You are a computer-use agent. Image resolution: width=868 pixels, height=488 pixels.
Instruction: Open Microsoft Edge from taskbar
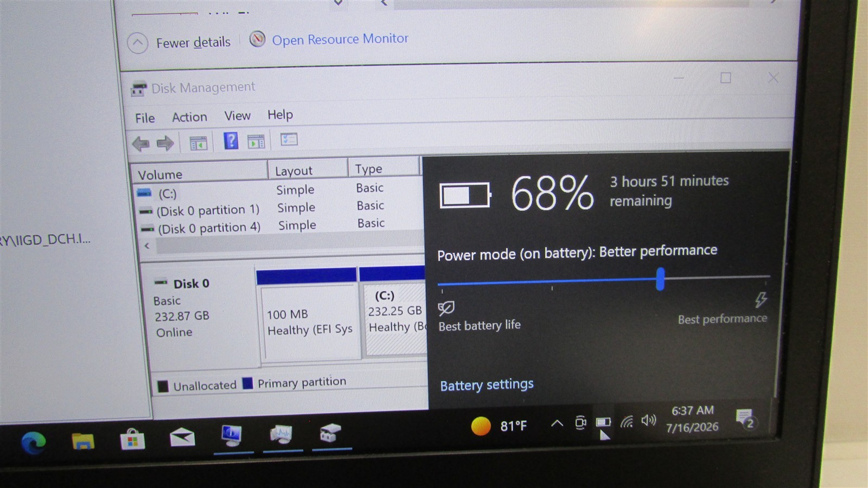click(34, 443)
